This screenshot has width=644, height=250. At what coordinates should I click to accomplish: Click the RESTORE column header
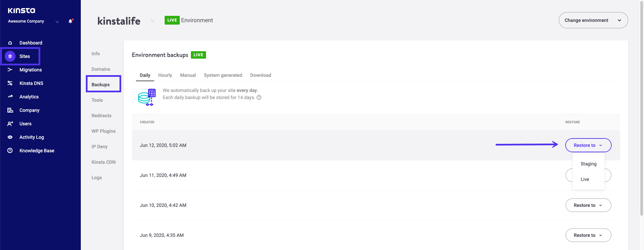[573, 122]
